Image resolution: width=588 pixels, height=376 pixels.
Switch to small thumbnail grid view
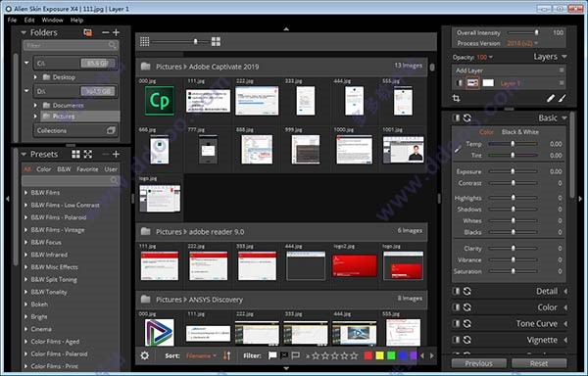pyautogui.click(x=144, y=41)
